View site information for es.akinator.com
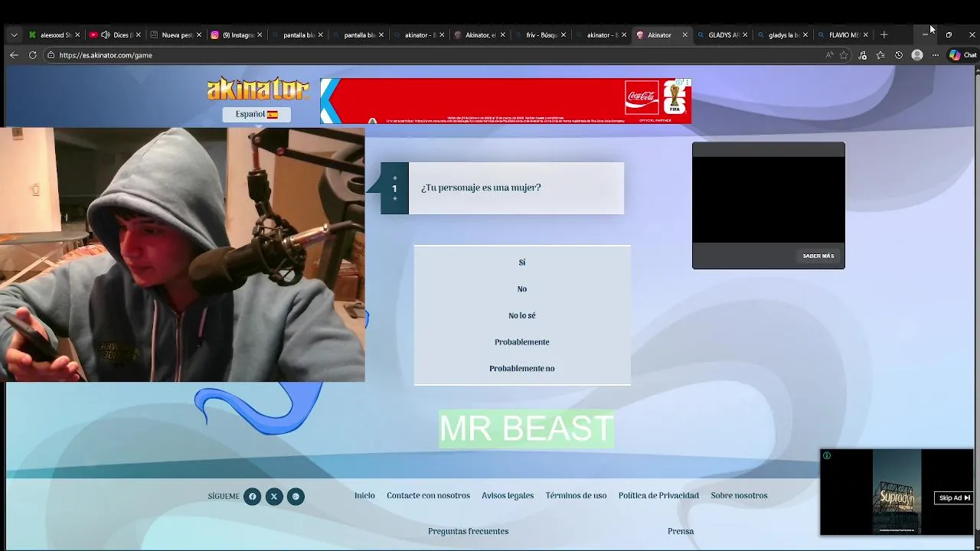 (51, 55)
